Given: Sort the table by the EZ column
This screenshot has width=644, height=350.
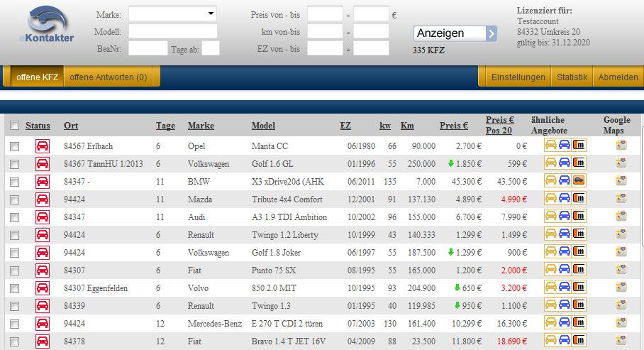Looking at the screenshot, I should [345, 126].
